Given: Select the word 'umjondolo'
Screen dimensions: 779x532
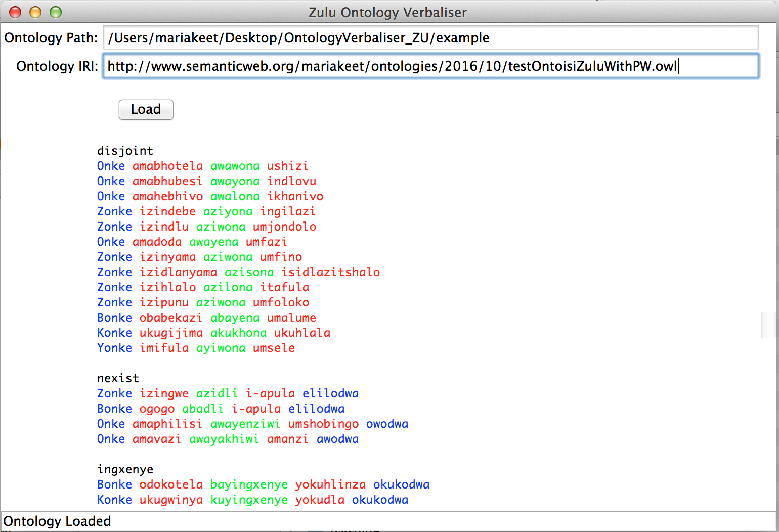Looking at the screenshot, I should tap(284, 227).
